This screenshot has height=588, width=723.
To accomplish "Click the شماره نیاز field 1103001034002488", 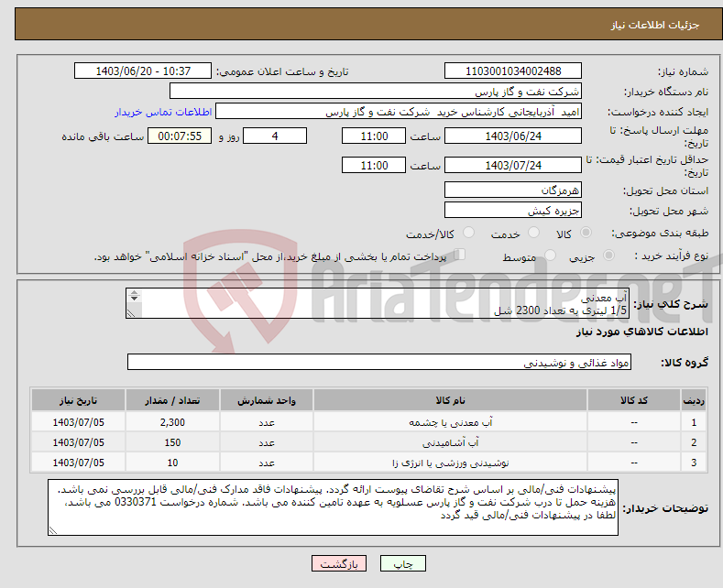I will (513, 71).
